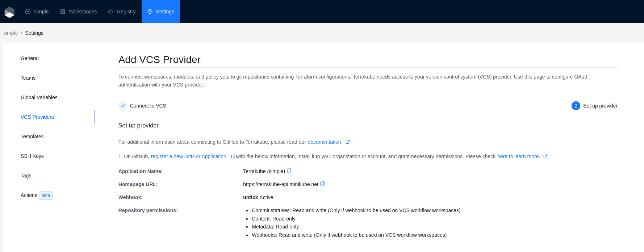The height and width of the screenshot is (252, 644).
Task: Click the step 2 circle icon
Action: tap(576, 106)
